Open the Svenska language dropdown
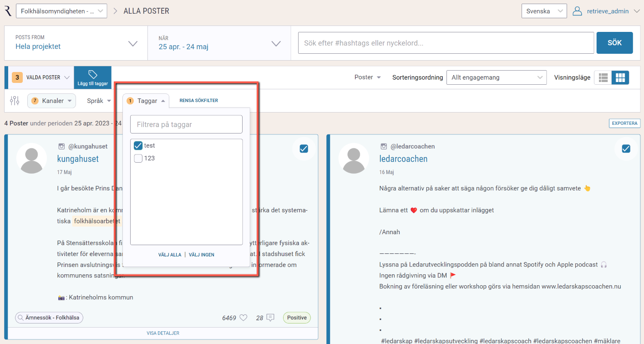This screenshot has height=344, width=644. [x=544, y=11]
